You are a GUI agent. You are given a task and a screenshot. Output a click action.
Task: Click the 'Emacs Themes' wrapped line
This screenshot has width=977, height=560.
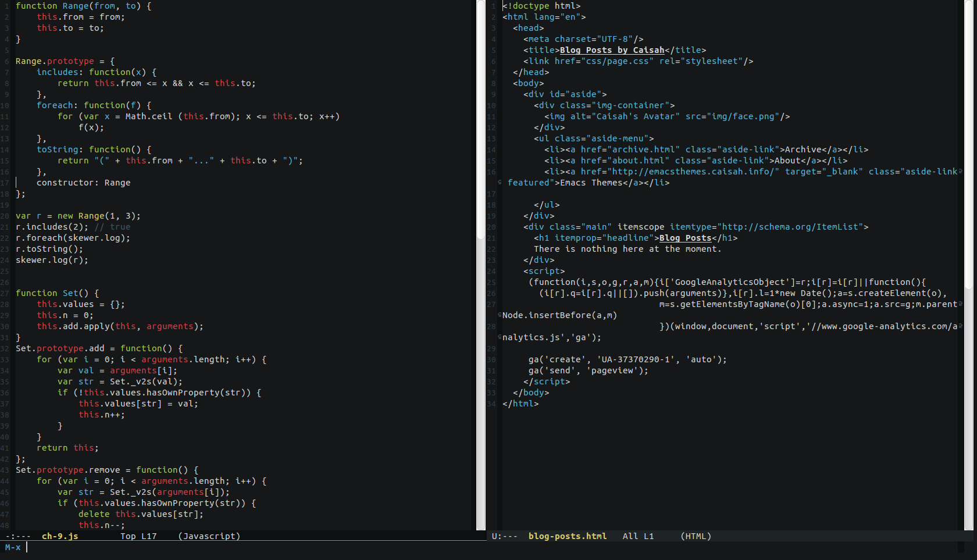589,183
